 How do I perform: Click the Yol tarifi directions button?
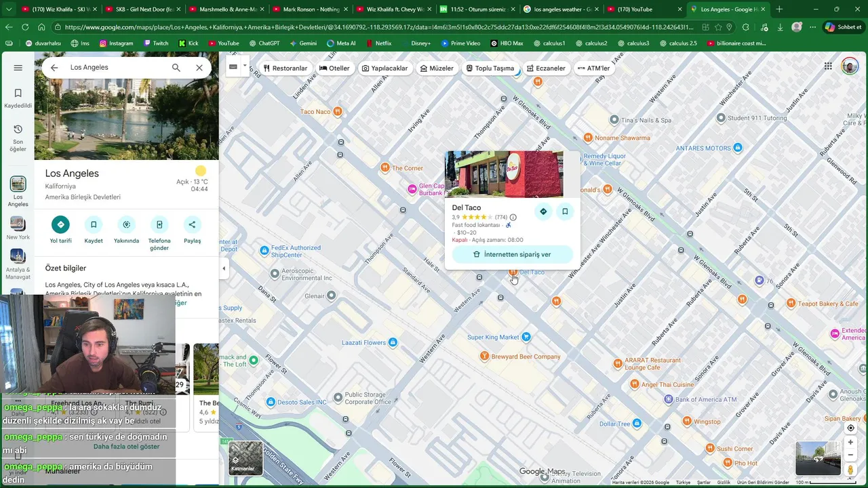click(60, 230)
